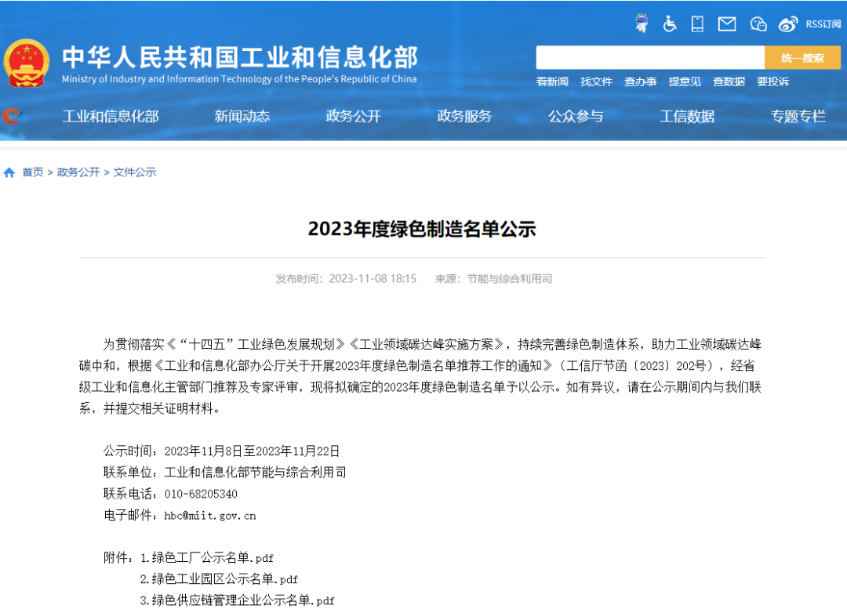This screenshot has width=847, height=616.
Task: Focus the site search input field
Action: [649, 58]
